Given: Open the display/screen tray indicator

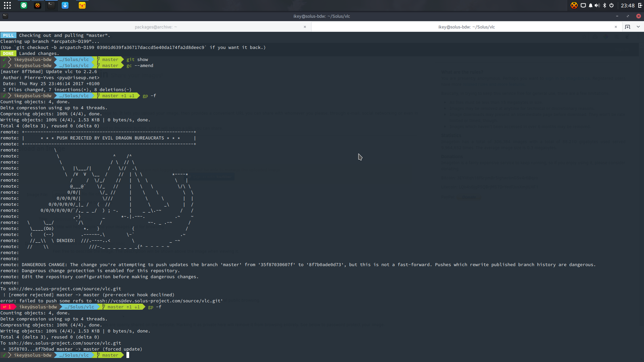Looking at the screenshot, I should tap(583, 5).
